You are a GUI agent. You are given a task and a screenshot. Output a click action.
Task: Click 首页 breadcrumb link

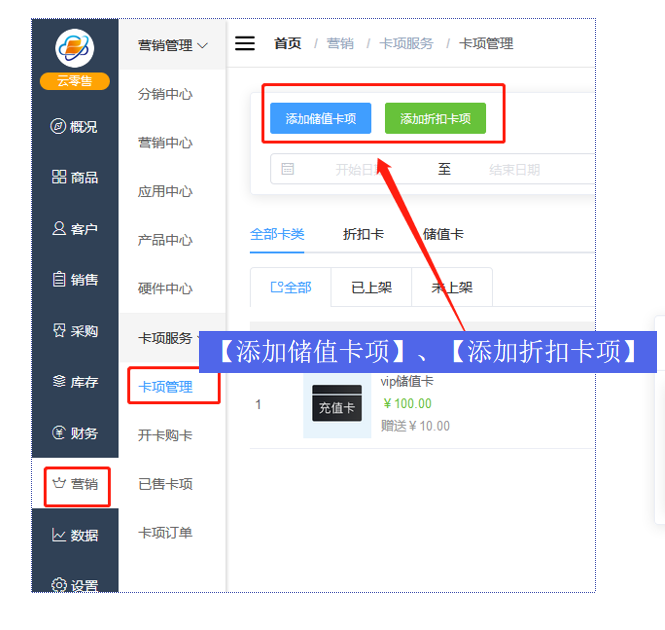click(288, 43)
